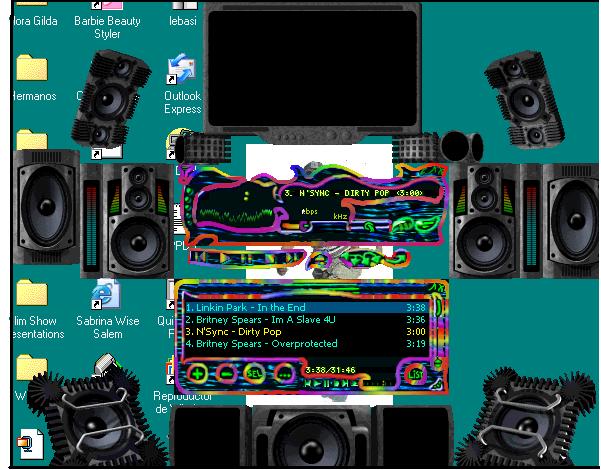601x470 pixels.
Task: Open the main player menu at top-left corner
Action: tap(184, 173)
